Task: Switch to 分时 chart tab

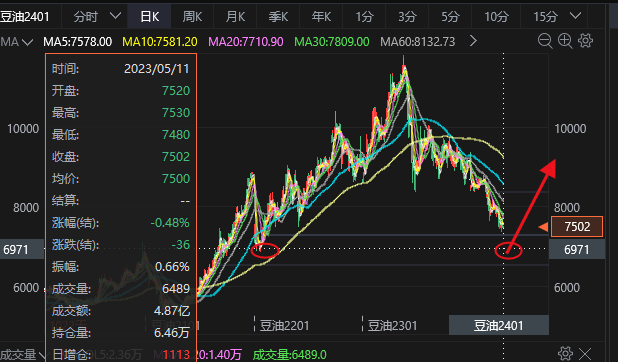Action: coord(86,17)
